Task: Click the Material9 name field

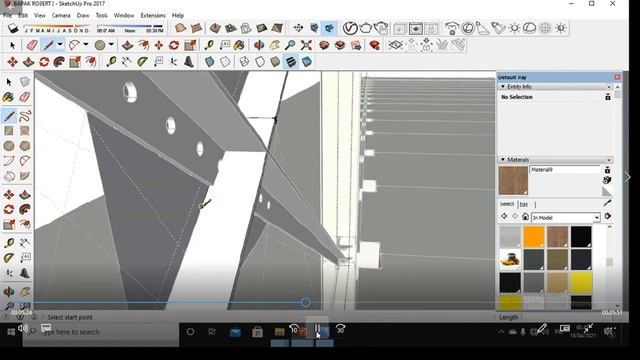Action: pyautogui.click(x=564, y=169)
